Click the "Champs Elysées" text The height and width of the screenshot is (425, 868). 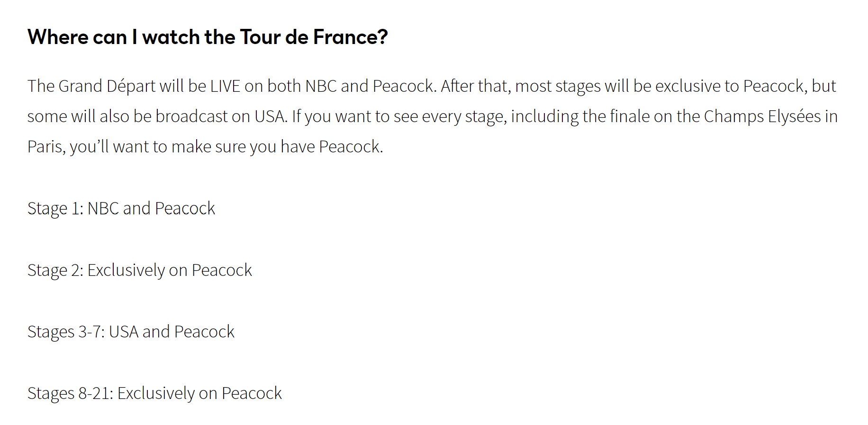(762, 116)
